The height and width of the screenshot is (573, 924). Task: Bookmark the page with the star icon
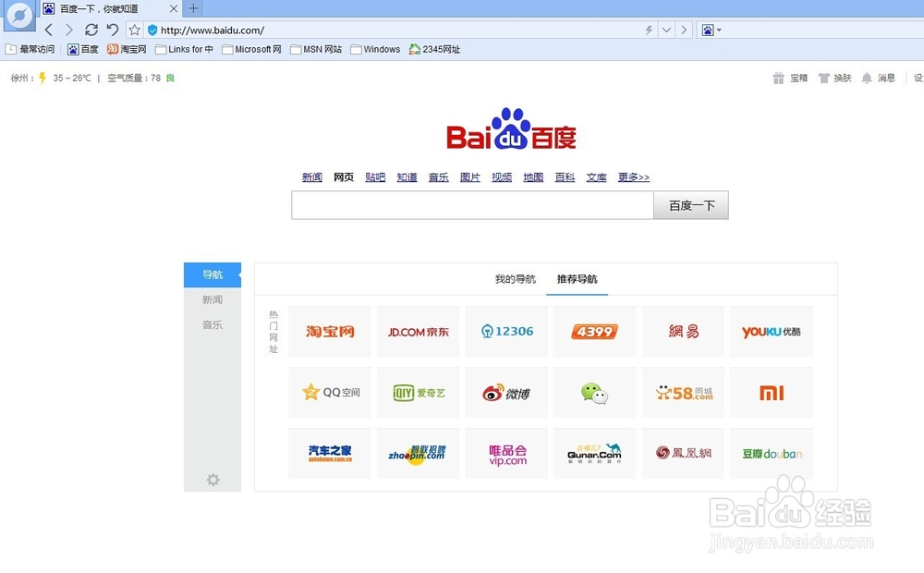point(134,30)
